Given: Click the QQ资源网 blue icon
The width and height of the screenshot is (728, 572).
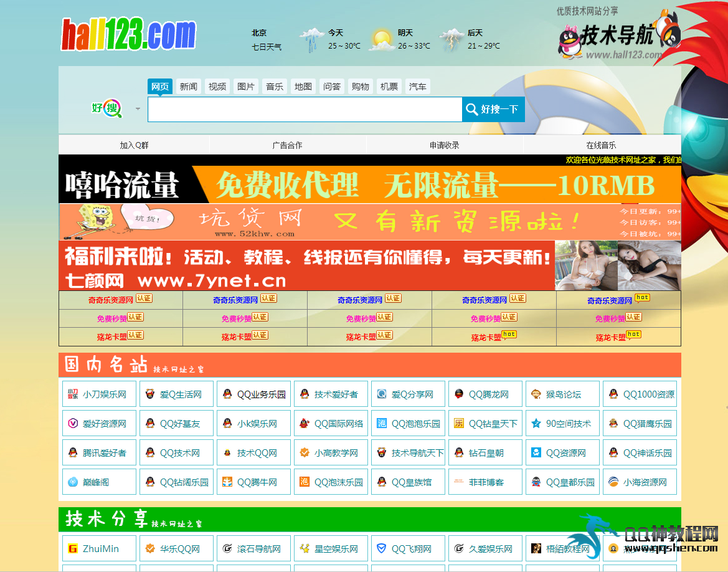Looking at the screenshot, I should (x=536, y=452).
